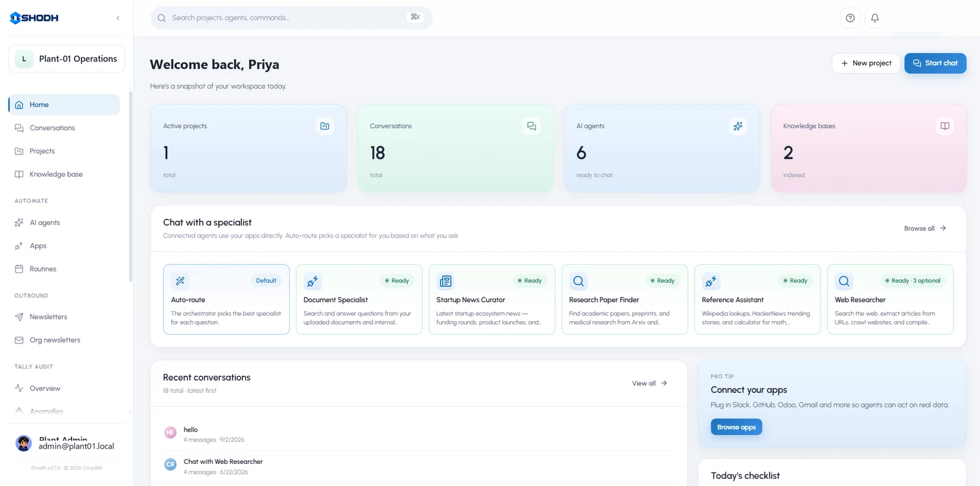This screenshot has width=980, height=486.
Task: Click the Research Paper Finder search icon
Action: (x=578, y=281)
